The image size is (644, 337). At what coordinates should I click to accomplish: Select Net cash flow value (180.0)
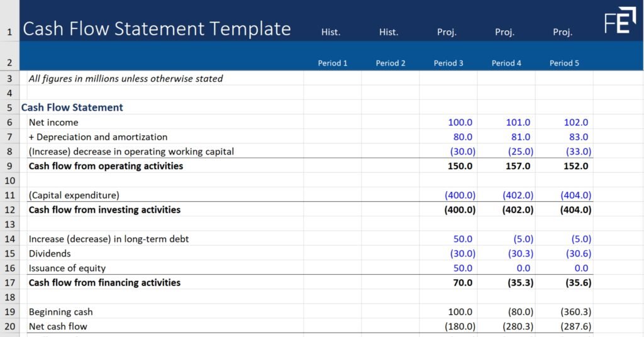pos(460,326)
